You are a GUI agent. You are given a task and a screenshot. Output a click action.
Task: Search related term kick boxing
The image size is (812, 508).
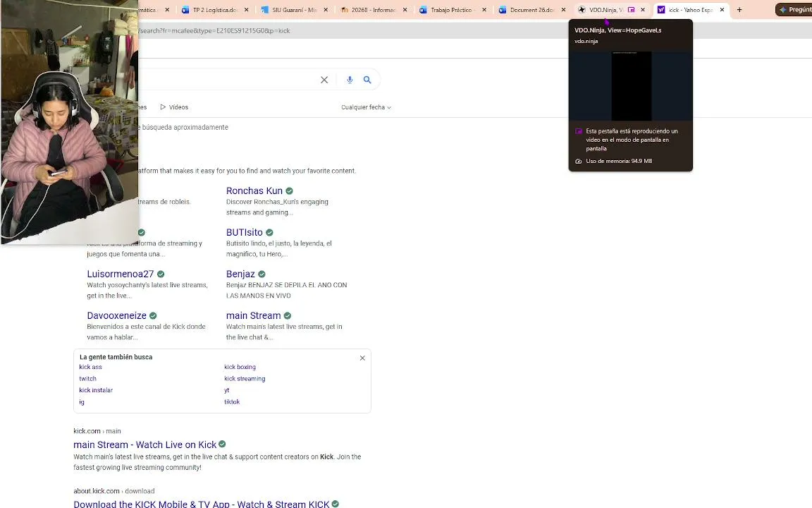(x=240, y=367)
